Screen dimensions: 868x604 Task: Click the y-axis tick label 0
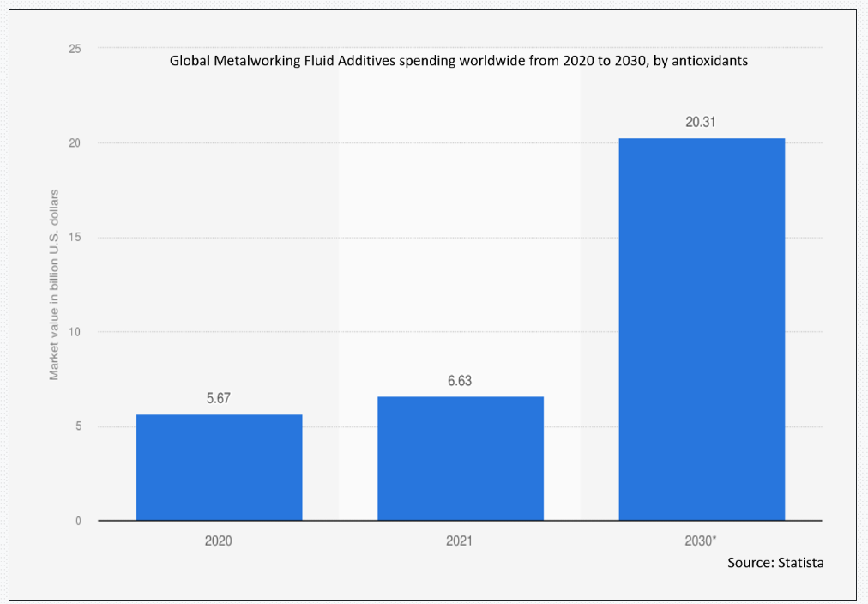79,521
